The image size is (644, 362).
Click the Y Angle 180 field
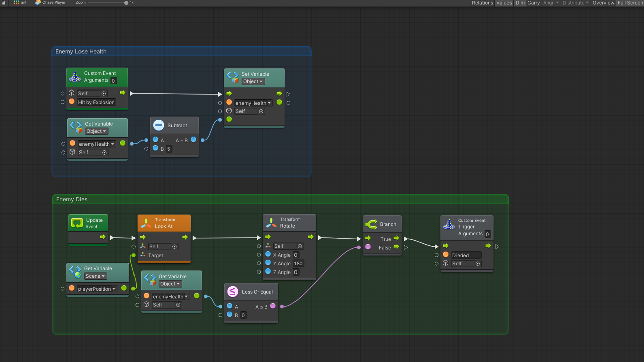pyautogui.click(x=298, y=263)
